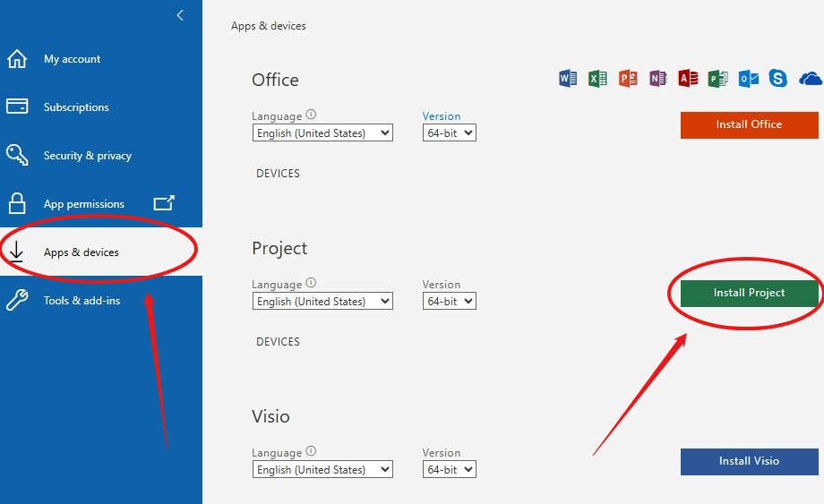This screenshot has width=824, height=504.
Task: Click the Project Language info icon
Action: click(x=311, y=283)
